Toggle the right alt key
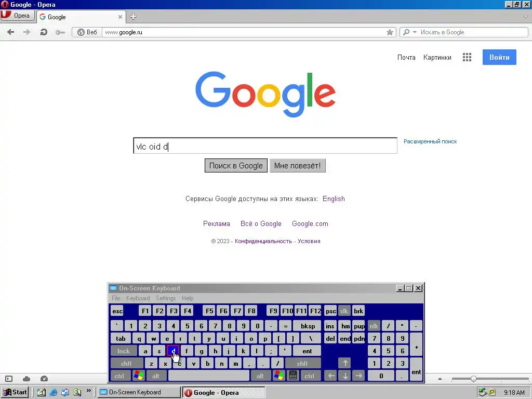532x399 pixels. (260, 376)
